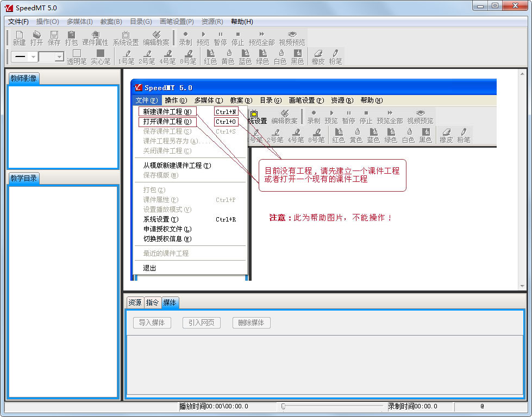Open the 文件(F) menu
Screen dimensions: 532x417
pos(18,22)
